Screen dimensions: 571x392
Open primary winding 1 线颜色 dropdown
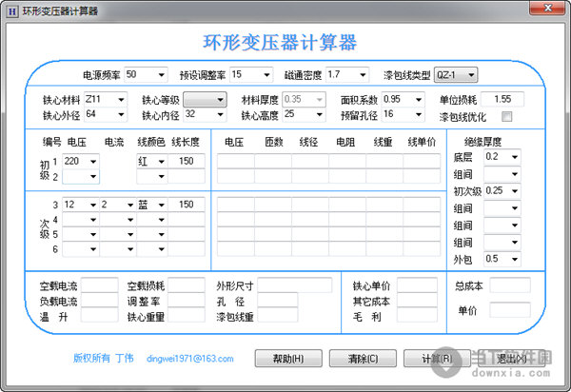[161, 162]
